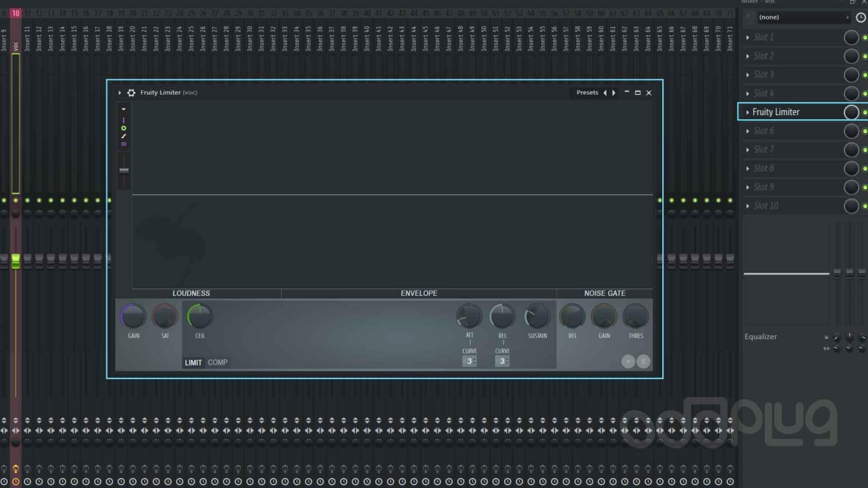The height and width of the screenshot is (488, 868).
Task: Click the wrench icon on plugin's left strip
Action: click(x=123, y=136)
